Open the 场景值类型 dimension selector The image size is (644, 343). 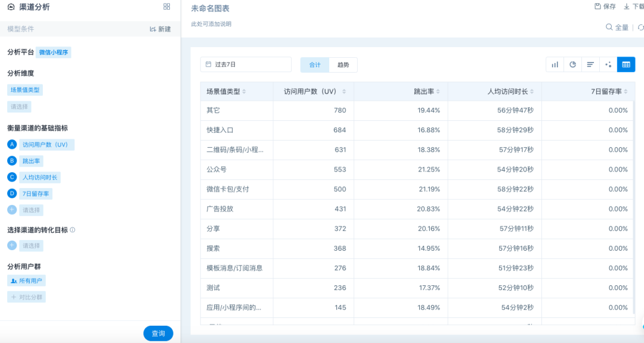coord(25,90)
